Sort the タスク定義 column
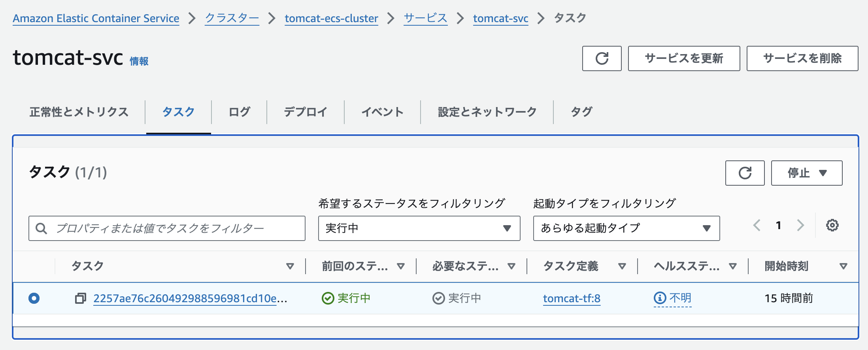This screenshot has height=350, width=868. pyautogui.click(x=623, y=266)
